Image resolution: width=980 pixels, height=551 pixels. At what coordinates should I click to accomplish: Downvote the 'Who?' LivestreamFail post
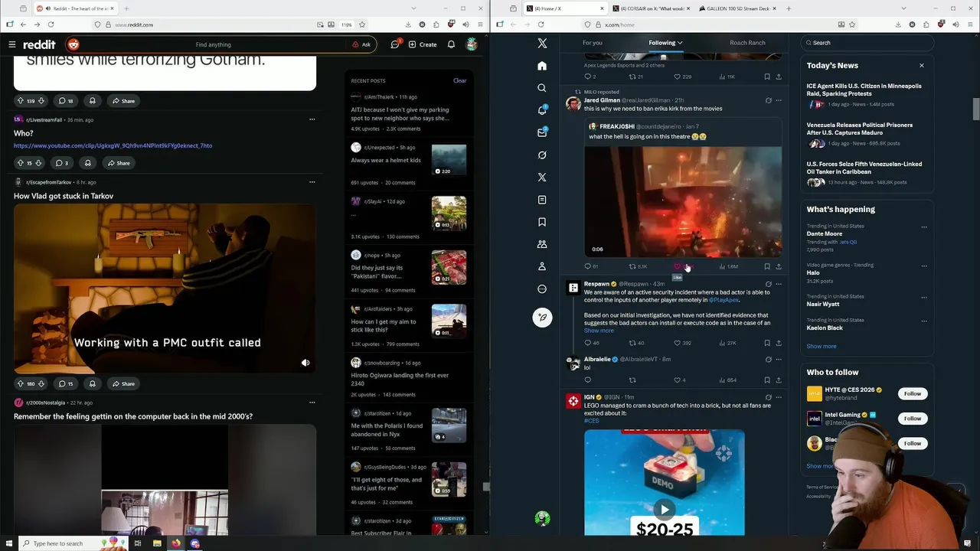pos(40,163)
